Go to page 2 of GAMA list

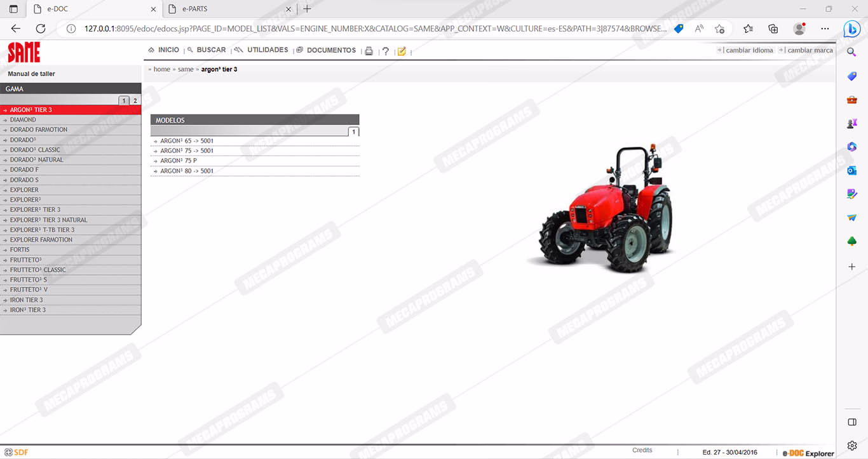(x=135, y=100)
